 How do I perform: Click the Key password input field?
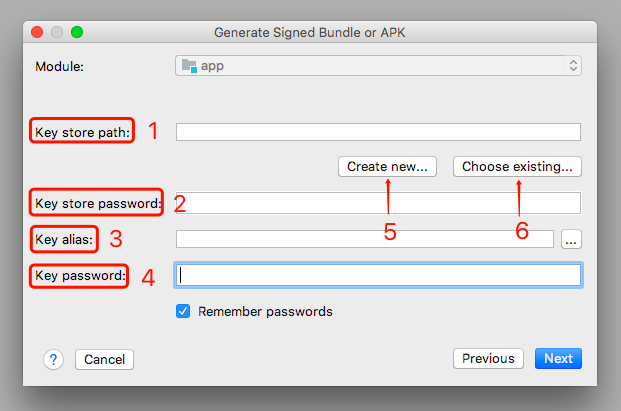point(378,275)
